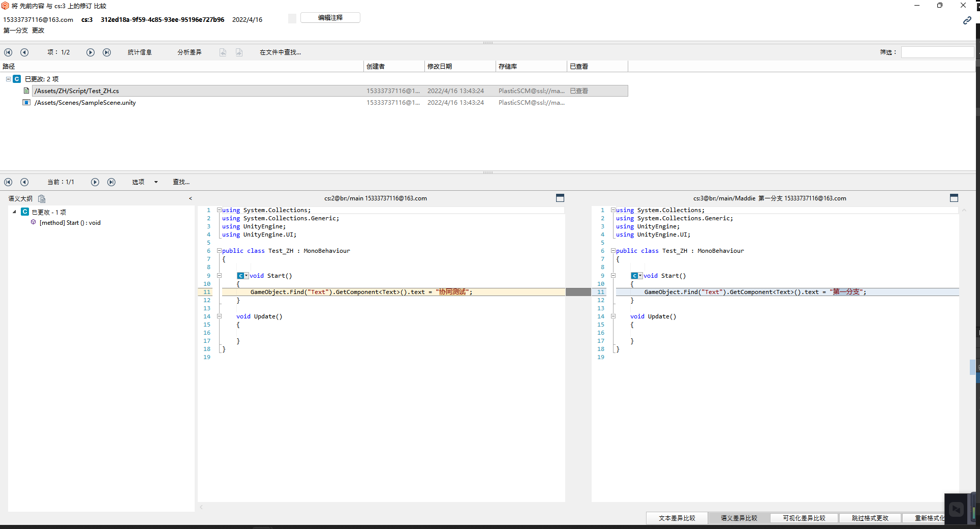Select 重新格式化 tab
The image size is (980, 529).
tap(924, 518)
